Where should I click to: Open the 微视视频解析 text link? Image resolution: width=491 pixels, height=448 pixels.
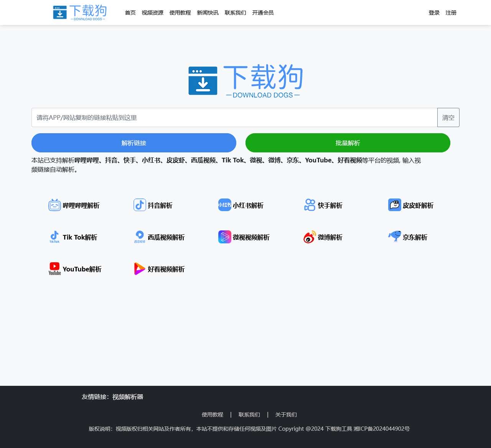(x=251, y=237)
